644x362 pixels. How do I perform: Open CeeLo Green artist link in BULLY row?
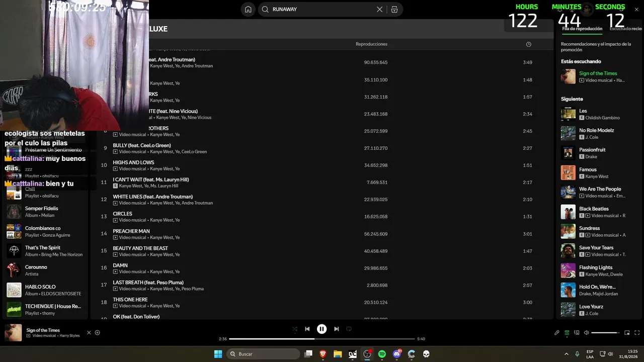pos(194,152)
